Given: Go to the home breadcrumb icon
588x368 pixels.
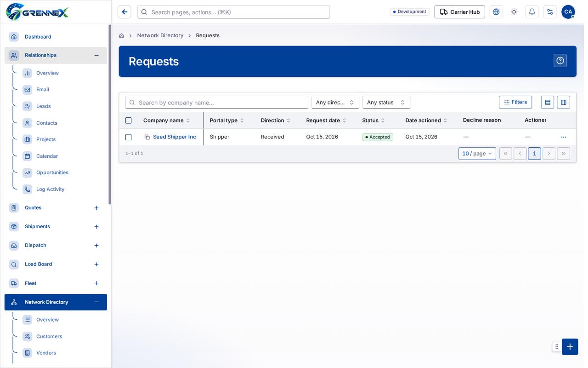Looking at the screenshot, I should [x=121, y=35].
